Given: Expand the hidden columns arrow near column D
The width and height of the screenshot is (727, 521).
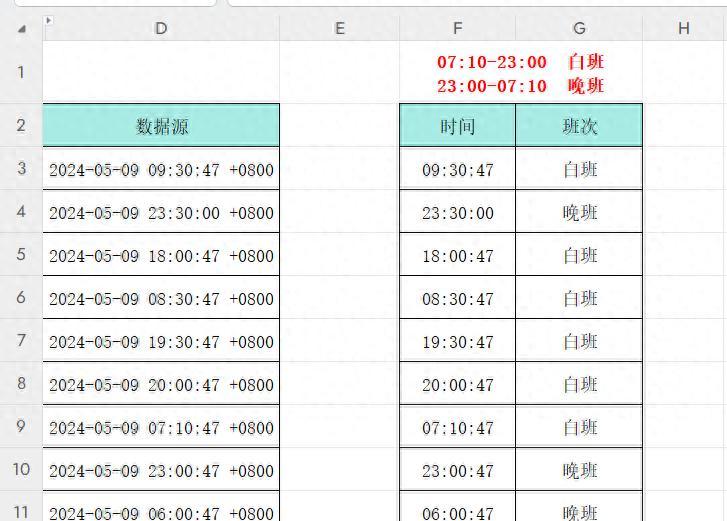Looking at the screenshot, I should [x=48, y=20].
